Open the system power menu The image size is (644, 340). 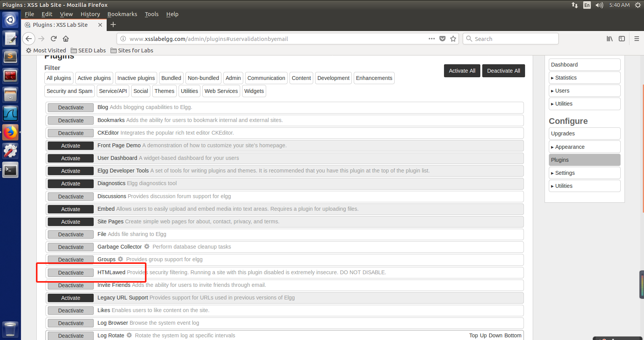638,5
